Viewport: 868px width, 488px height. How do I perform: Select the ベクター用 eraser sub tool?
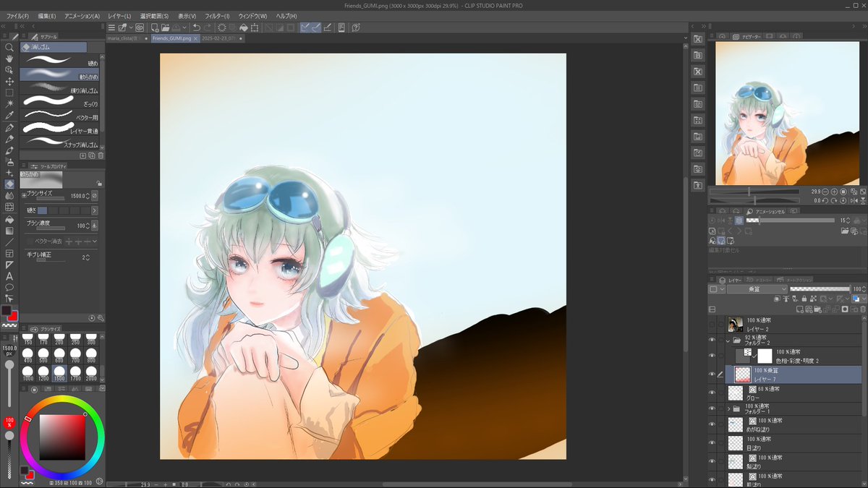(x=60, y=116)
